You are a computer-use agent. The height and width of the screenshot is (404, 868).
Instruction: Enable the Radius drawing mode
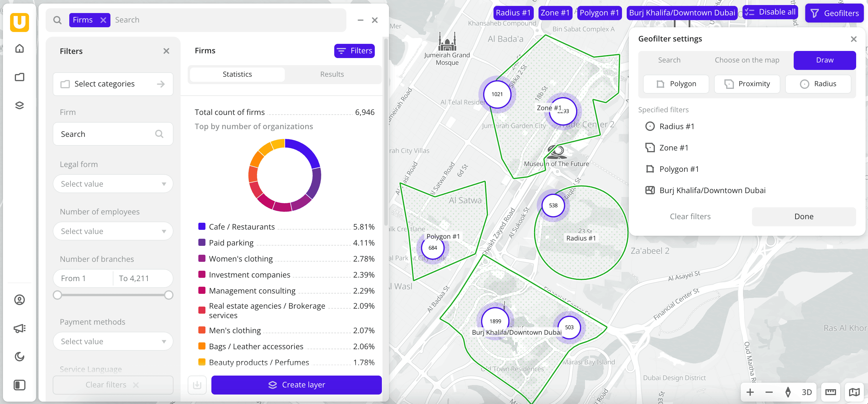819,84
